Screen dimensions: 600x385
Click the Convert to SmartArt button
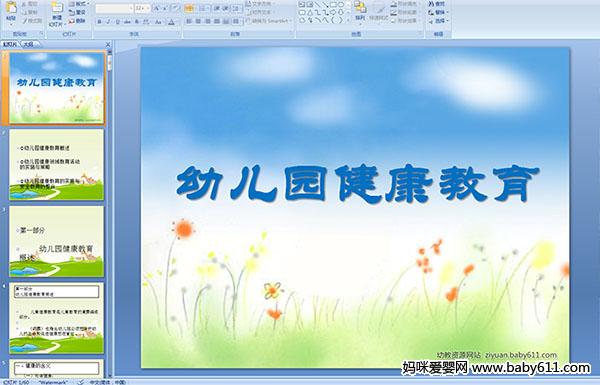[269, 21]
